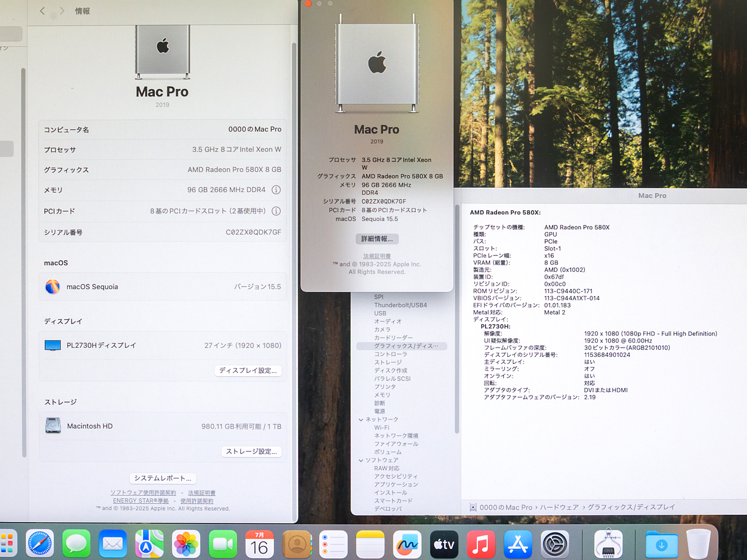This screenshot has height=560, width=747.
Task: Select カメラ in report sidebar
Action: [382, 330]
